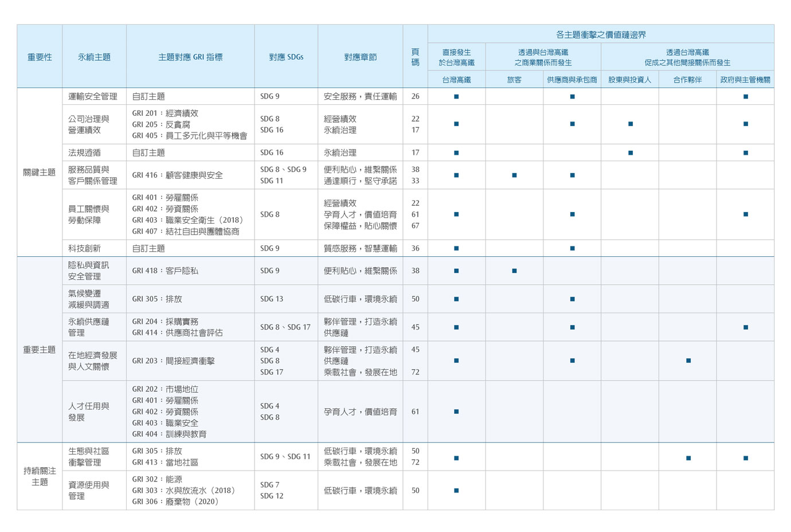This screenshot has height=532, width=791.
Task: Click 旅客 marker in 服務品質 row
Action: [x=514, y=175]
